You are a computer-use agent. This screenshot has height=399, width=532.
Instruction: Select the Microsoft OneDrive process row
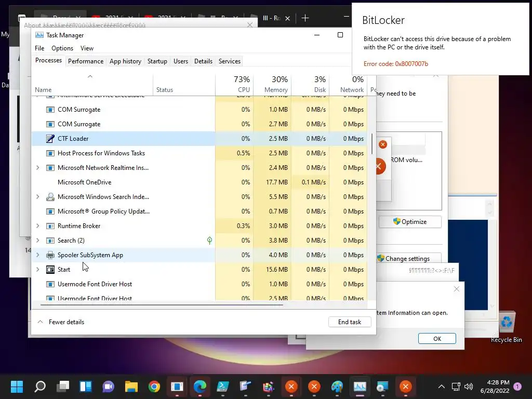pos(199,182)
